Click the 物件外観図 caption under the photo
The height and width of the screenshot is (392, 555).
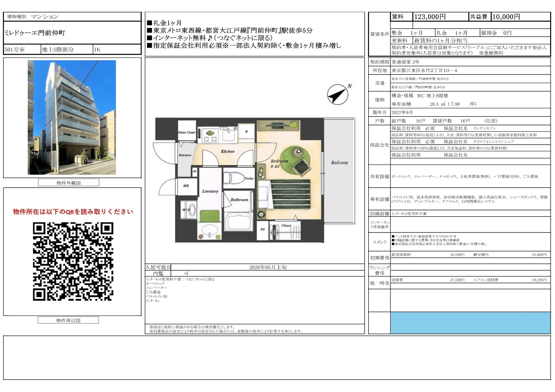[x=69, y=183]
